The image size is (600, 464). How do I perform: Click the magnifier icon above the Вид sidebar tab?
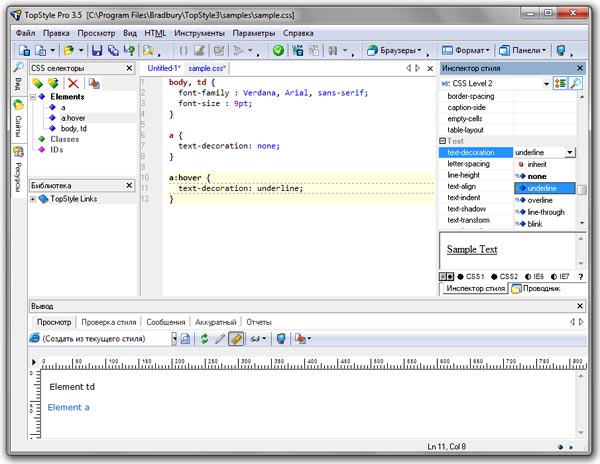pos(18,67)
